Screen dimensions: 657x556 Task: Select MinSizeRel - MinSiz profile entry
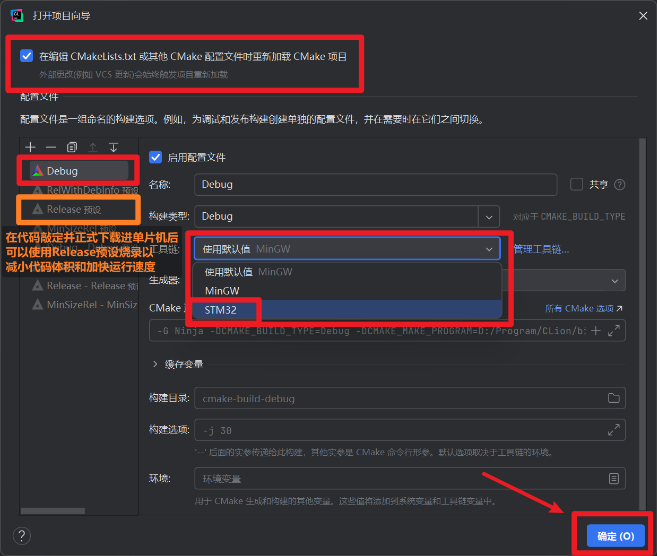85,305
